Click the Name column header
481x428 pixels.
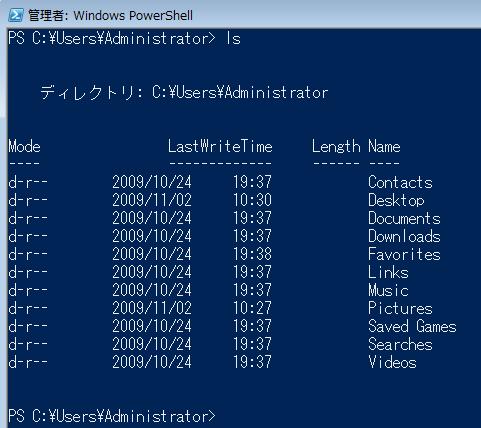[x=384, y=147]
